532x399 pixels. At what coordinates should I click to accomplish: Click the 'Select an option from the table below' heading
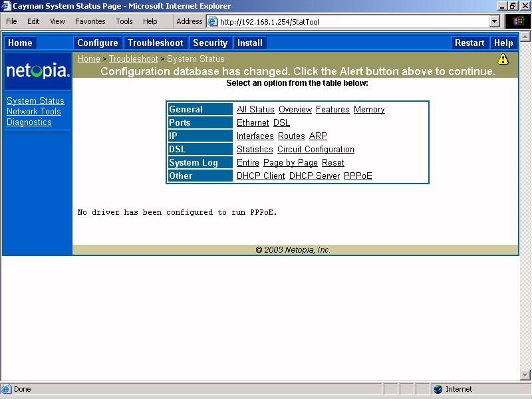pyautogui.click(x=297, y=83)
